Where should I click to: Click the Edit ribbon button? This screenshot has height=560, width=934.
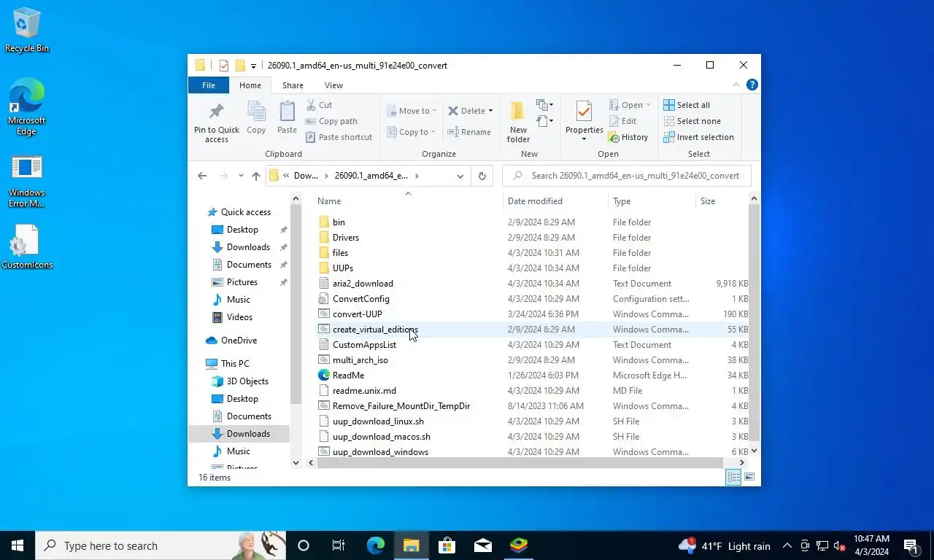(622, 121)
